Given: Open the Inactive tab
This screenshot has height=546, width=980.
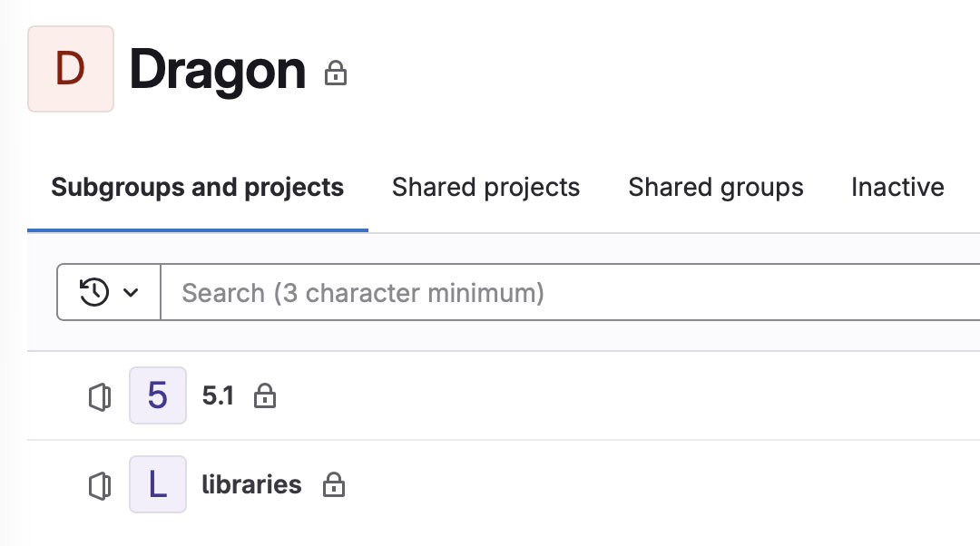Looking at the screenshot, I should [x=897, y=188].
